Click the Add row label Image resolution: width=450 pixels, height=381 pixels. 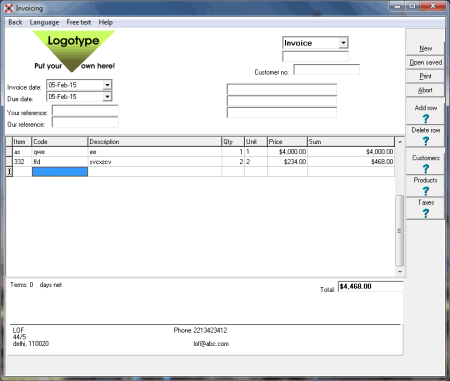click(426, 108)
